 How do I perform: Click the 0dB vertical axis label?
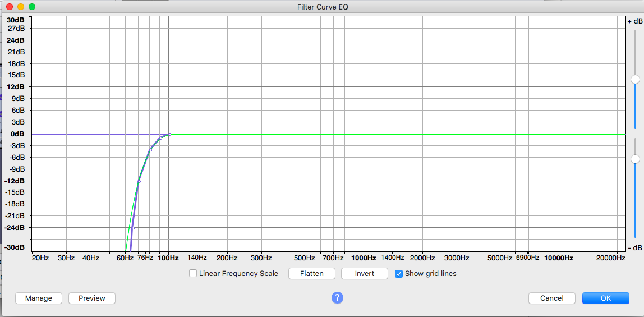17,134
